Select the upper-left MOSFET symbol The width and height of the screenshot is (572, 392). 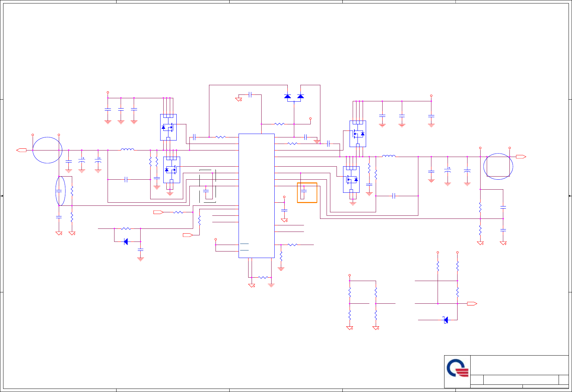(x=168, y=127)
